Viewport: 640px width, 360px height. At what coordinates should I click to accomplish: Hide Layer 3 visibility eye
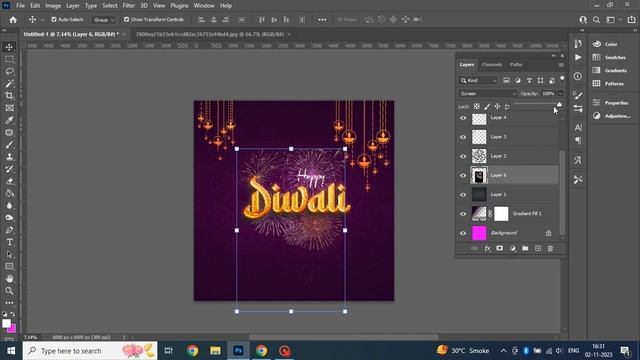pyautogui.click(x=463, y=137)
